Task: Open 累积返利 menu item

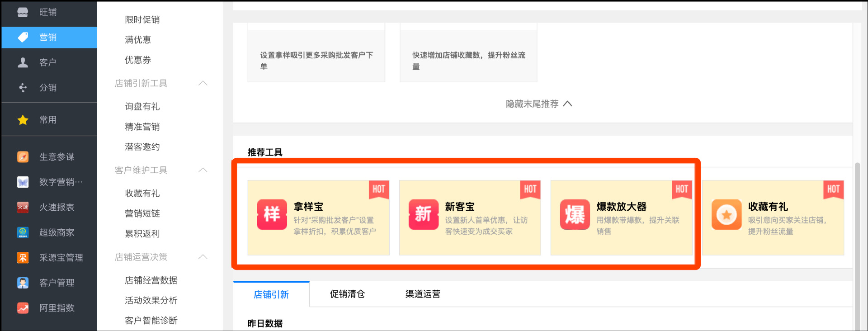Action: (142, 233)
